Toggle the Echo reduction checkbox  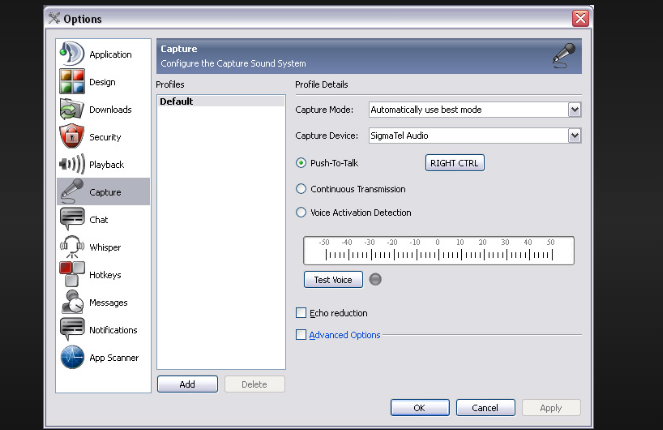tap(301, 313)
